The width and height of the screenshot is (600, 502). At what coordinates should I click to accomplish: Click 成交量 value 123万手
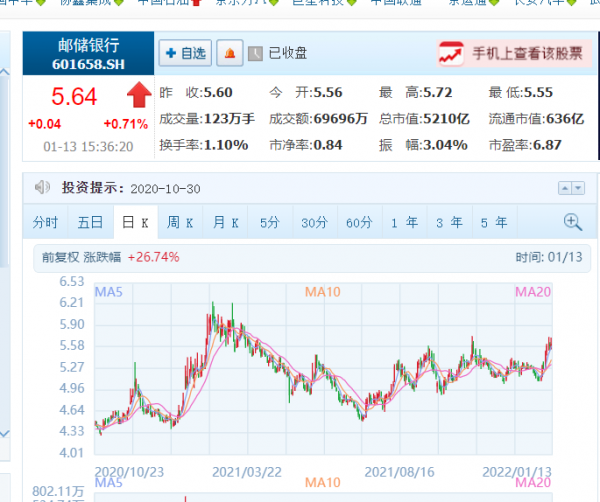(x=229, y=119)
